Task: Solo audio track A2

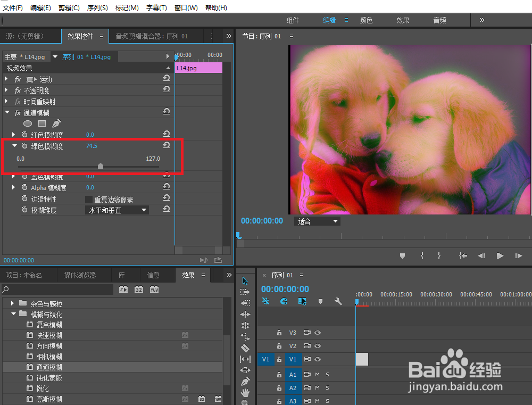Action: pos(327,387)
